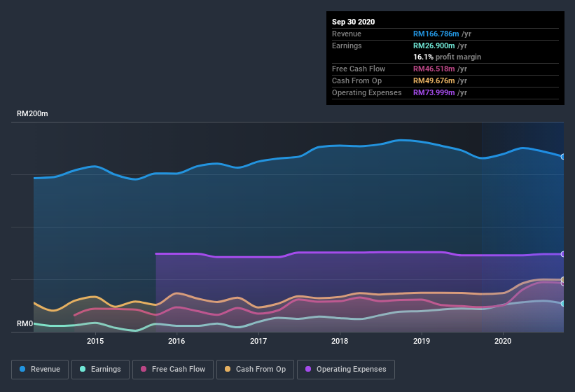Screen dimensions: 575x392
Task: Click the Cash From Op label in tooltip
Action: point(356,80)
